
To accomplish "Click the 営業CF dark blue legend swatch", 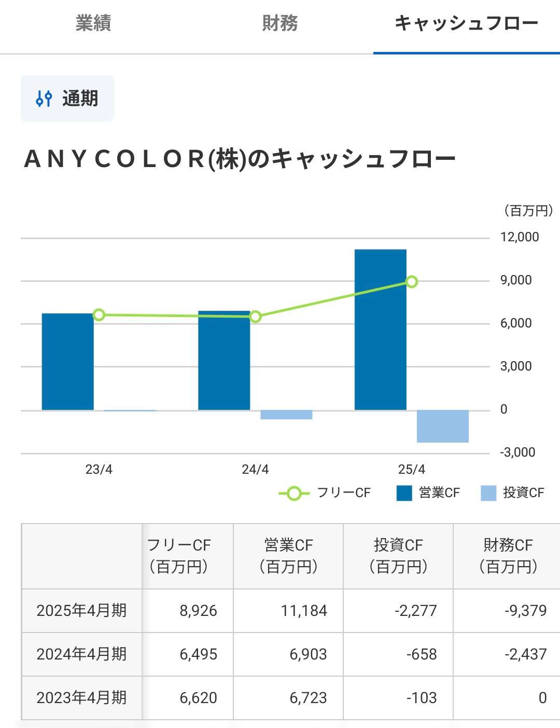I will tap(404, 493).
